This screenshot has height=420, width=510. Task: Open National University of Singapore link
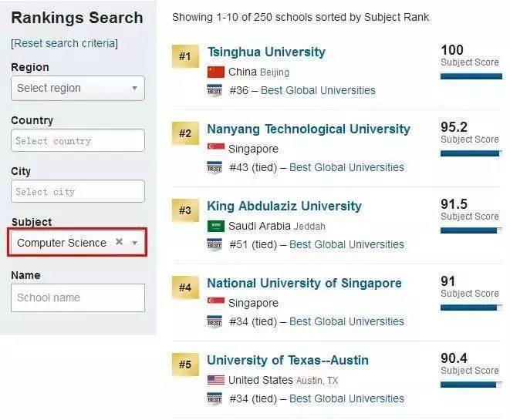pyautogui.click(x=305, y=284)
